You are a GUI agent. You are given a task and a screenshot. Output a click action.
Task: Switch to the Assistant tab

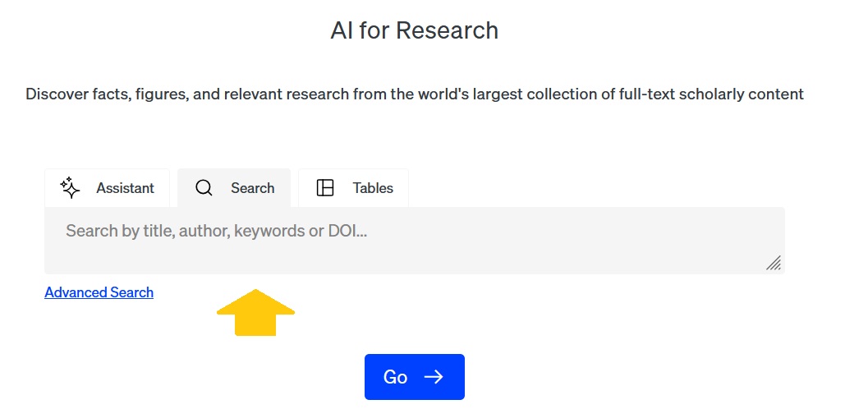coord(107,188)
